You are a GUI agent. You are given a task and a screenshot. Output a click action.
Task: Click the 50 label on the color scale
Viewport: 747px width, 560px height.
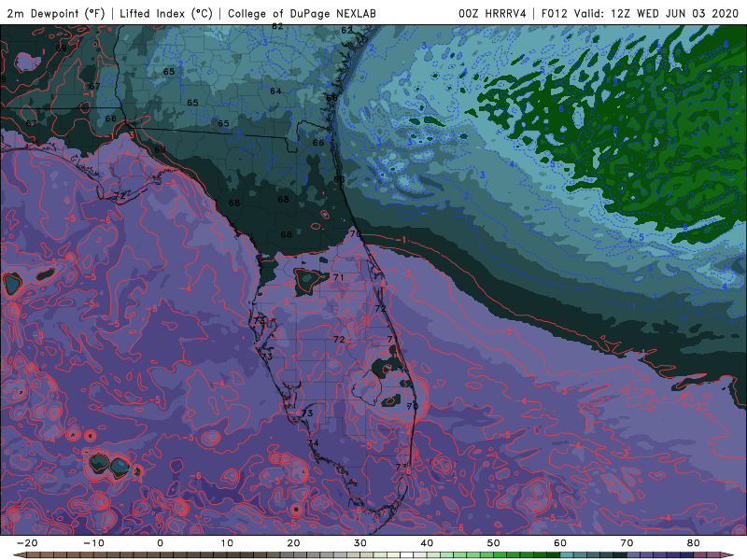click(x=494, y=543)
